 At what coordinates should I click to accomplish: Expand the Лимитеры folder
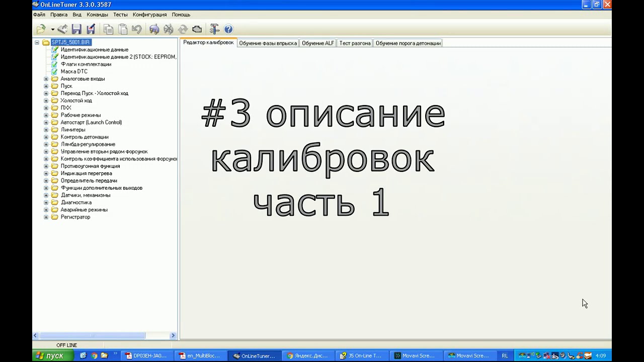tap(46, 130)
